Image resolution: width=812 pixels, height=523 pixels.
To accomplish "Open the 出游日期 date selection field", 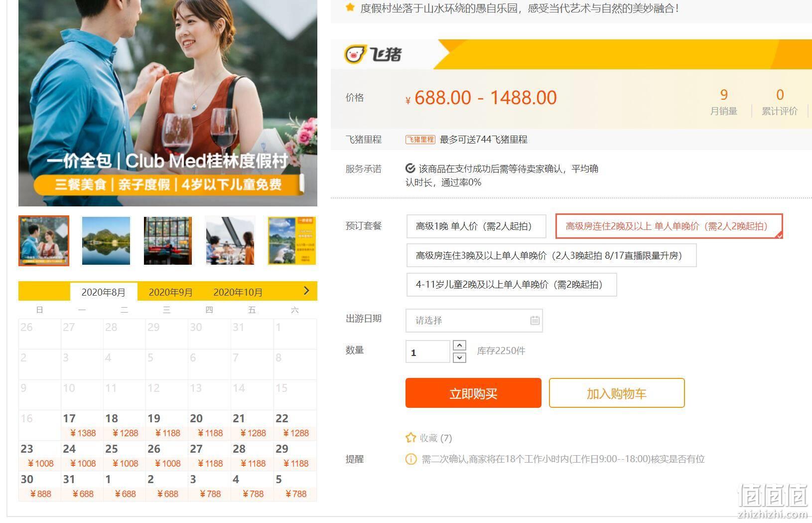I will (x=474, y=320).
